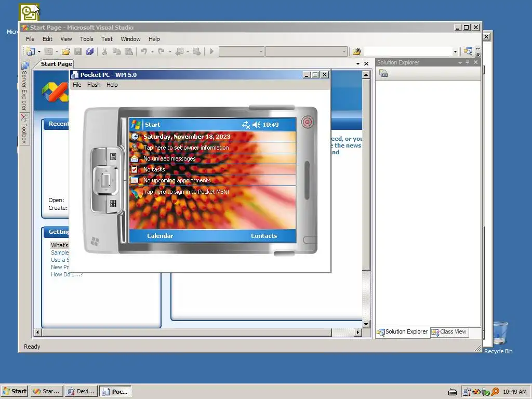Viewport: 532px width, 399px height.
Task: Tap Saturday, November 18, 2023 date row
Action: tap(212, 137)
